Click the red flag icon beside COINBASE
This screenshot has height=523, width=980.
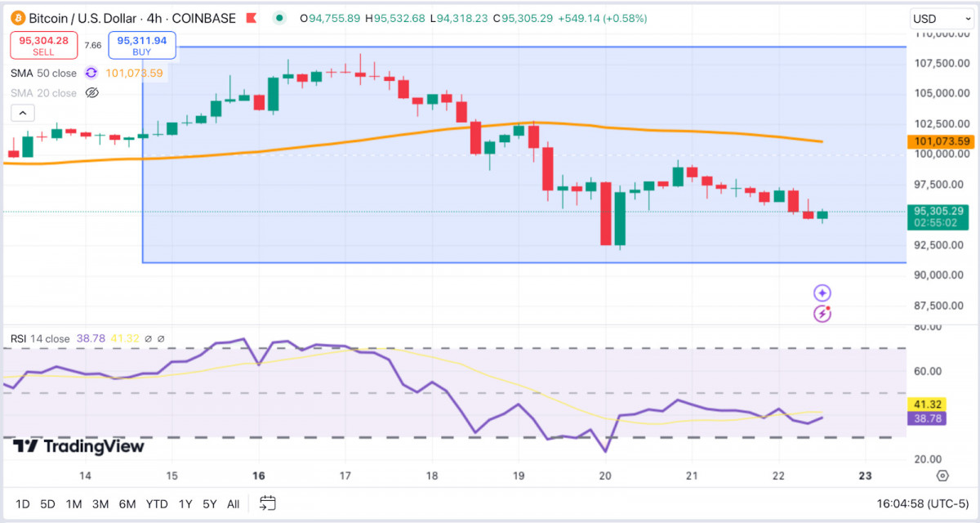(x=253, y=18)
